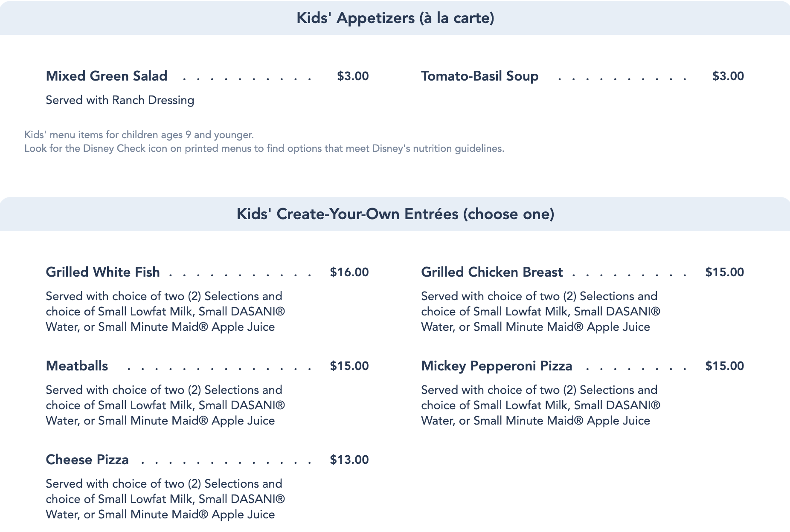
Task: Click the Grilled White Fish description text
Action: [x=165, y=312]
